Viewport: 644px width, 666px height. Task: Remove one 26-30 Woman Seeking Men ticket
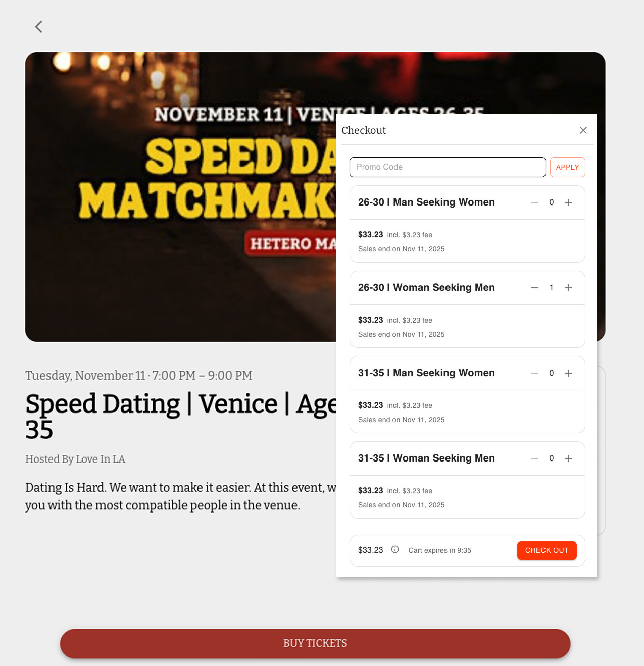535,288
